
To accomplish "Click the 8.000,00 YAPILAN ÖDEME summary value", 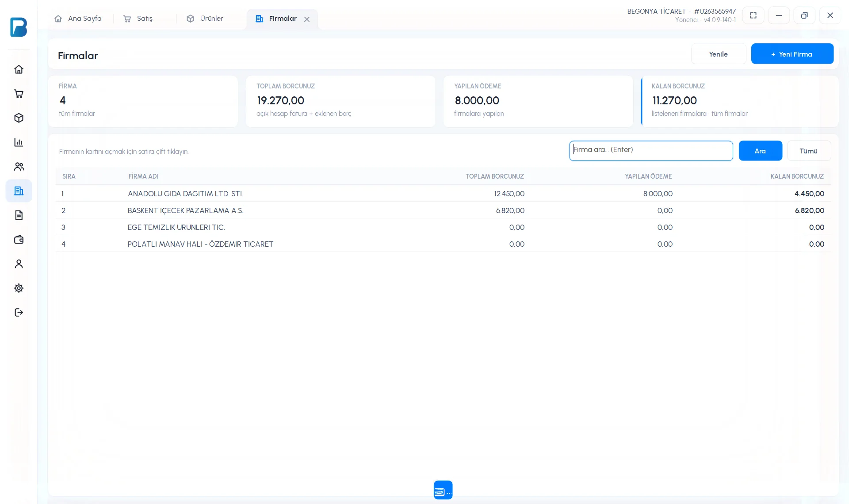I will point(477,101).
